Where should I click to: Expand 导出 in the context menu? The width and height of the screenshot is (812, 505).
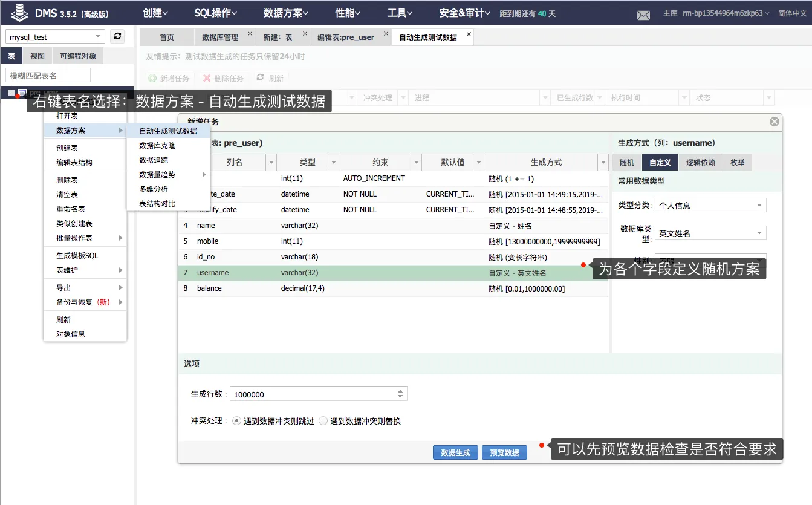(85, 288)
